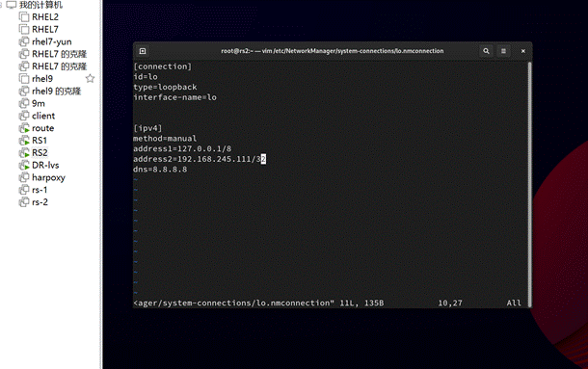This screenshot has width=588, height=369.
Task: Select the rs-2 virtual machine
Action: 40,202
